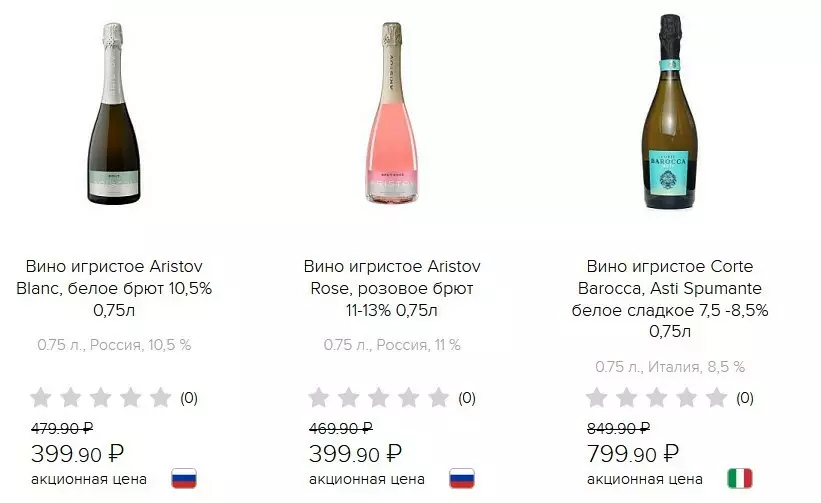Click the crossed-out 469.90 ₽ old price
This screenshot has height=503, width=821.
[x=341, y=428]
